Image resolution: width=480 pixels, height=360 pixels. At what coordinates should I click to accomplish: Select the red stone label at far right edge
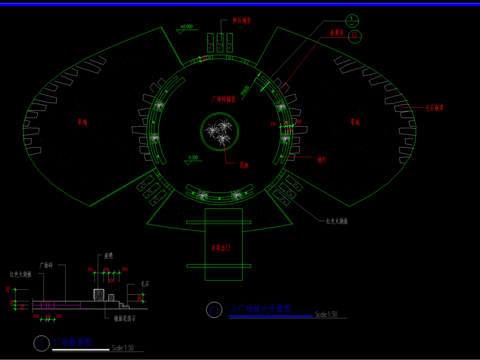coord(434,108)
